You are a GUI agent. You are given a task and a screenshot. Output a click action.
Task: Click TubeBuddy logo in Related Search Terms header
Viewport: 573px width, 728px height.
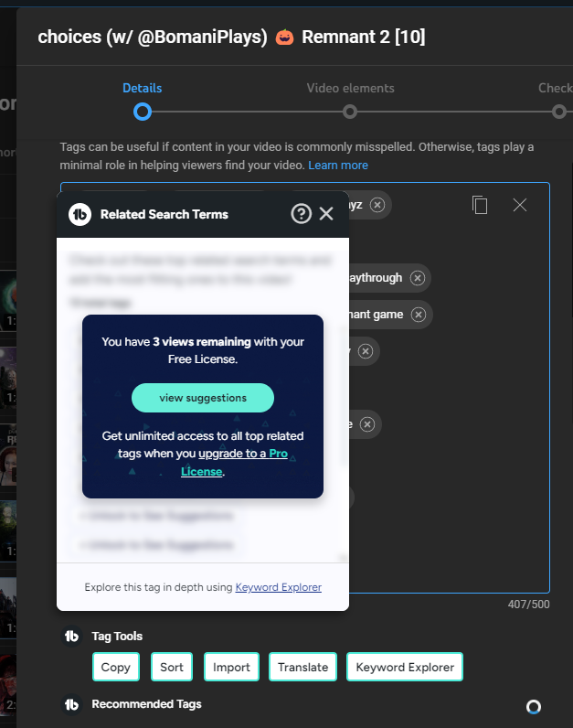click(x=80, y=214)
